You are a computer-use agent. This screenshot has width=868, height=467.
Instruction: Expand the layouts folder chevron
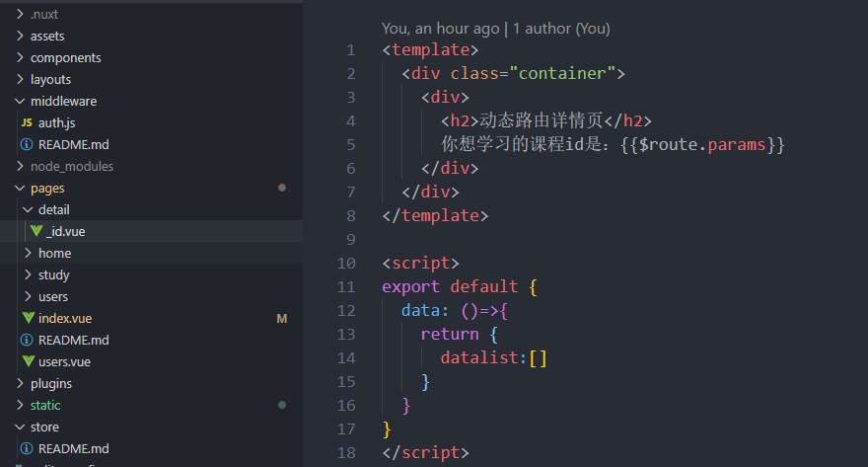click(x=20, y=79)
